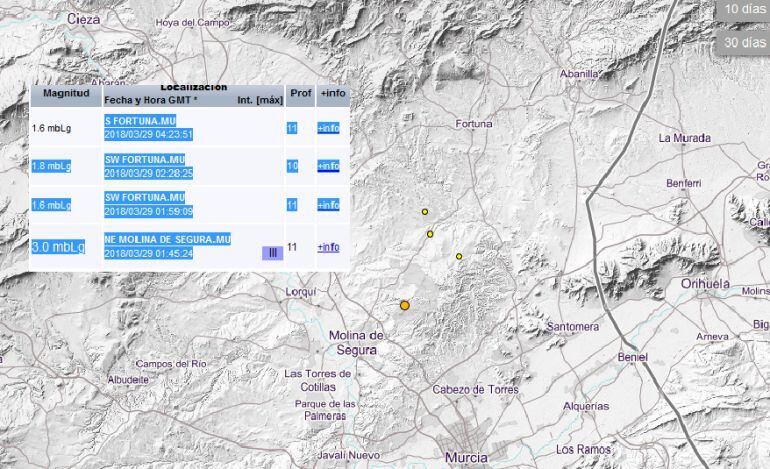Show earthquakes from last 10 días
The image size is (770, 469).
point(743,9)
